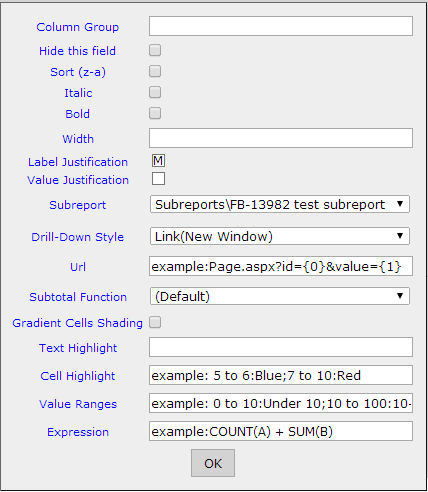Click the Cell Highlight input field

pyautogui.click(x=281, y=375)
